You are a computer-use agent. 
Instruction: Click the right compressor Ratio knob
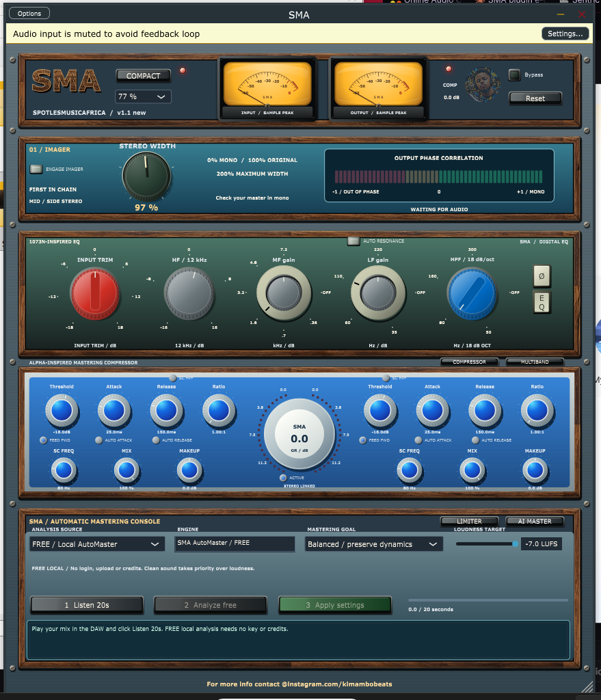(537, 410)
